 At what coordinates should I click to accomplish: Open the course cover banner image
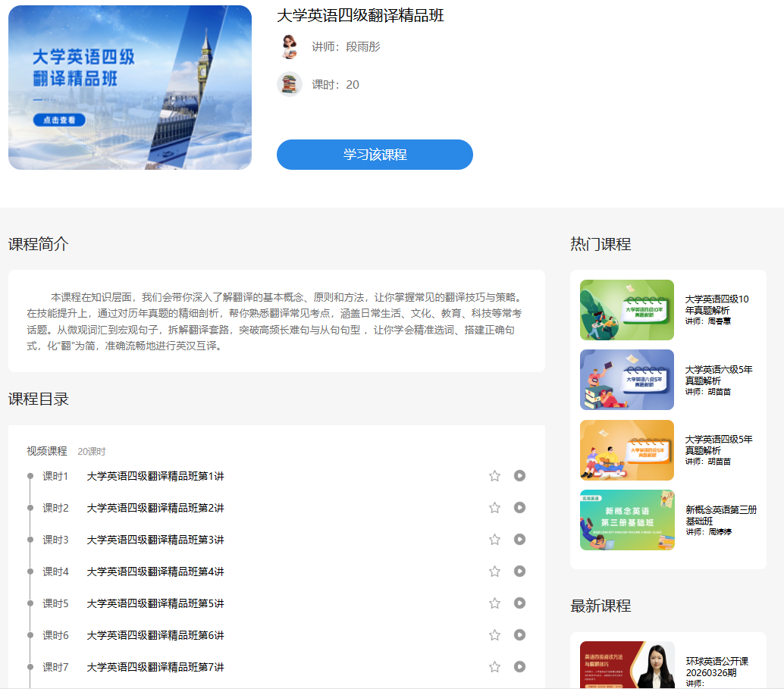point(130,88)
